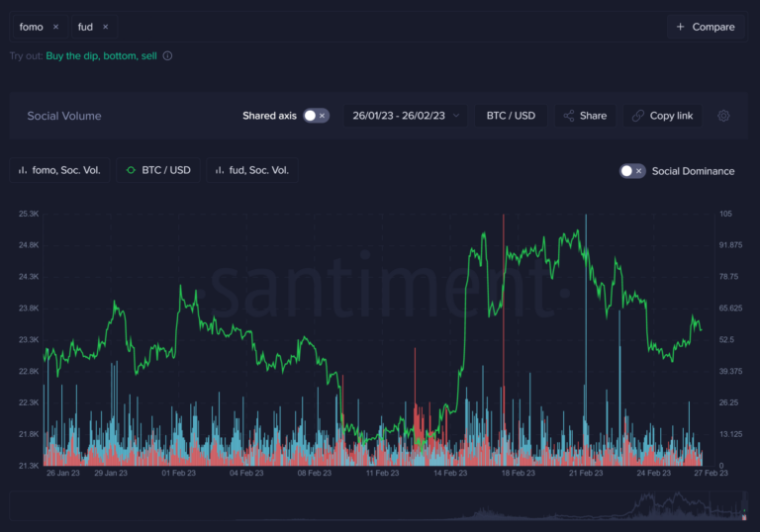This screenshot has height=532, width=760.
Task: Click the bar chart icon beside fud
Action: coord(220,170)
